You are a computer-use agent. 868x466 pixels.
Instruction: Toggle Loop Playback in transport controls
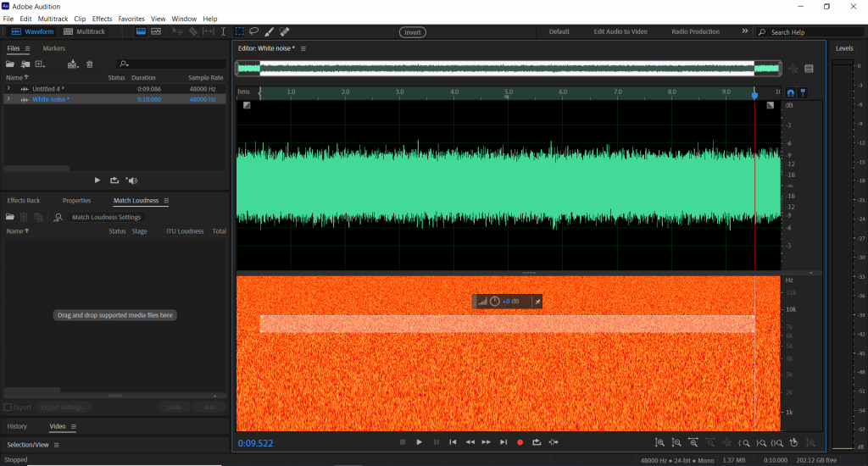pyautogui.click(x=537, y=442)
